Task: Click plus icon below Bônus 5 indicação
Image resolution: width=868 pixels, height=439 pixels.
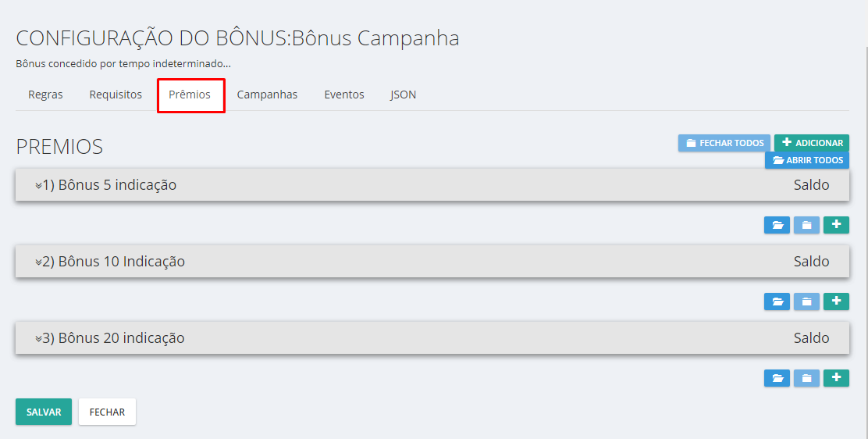Action: [x=836, y=225]
